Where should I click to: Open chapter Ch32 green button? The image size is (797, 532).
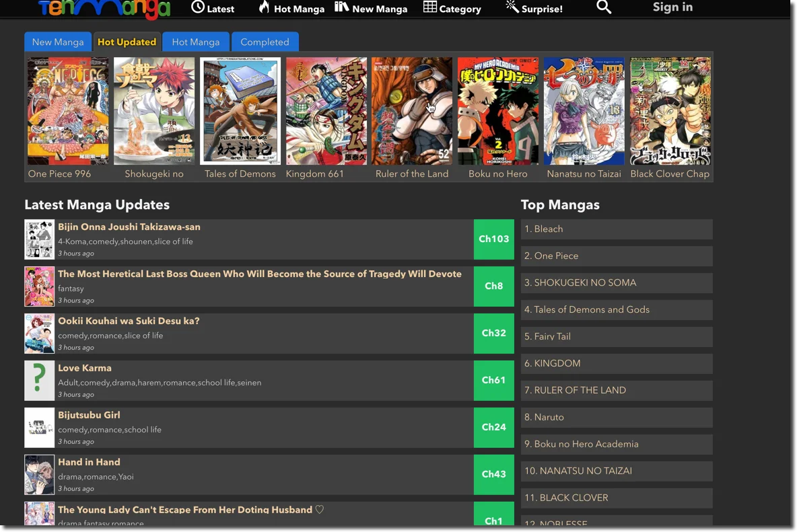point(493,333)
